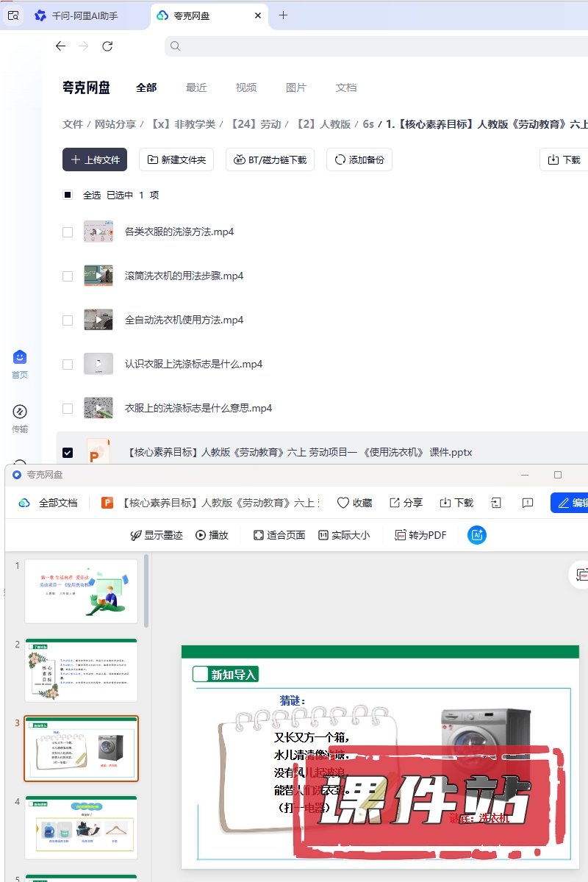
Task: Open the 【24】劳动 breadcrumb folder
Action: tap(256, 124)
